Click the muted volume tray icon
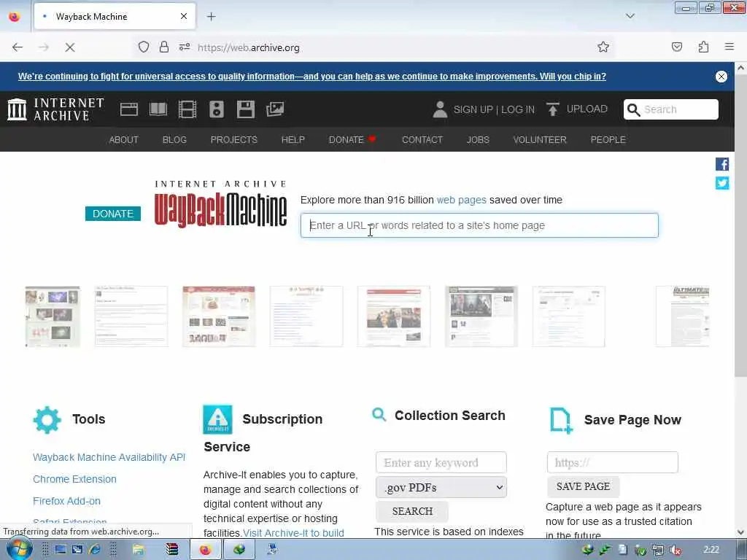The width and height of the screenshot is (747, 560). pos(675,550)
